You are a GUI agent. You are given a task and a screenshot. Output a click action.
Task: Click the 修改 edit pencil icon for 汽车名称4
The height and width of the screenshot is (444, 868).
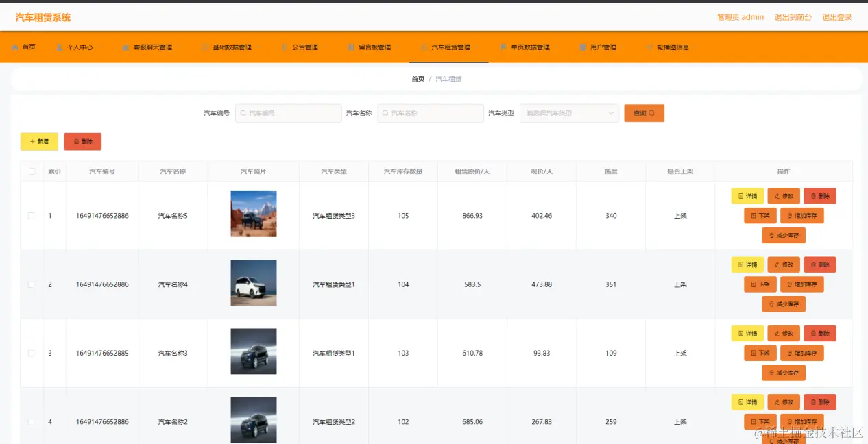pos(777,264)
